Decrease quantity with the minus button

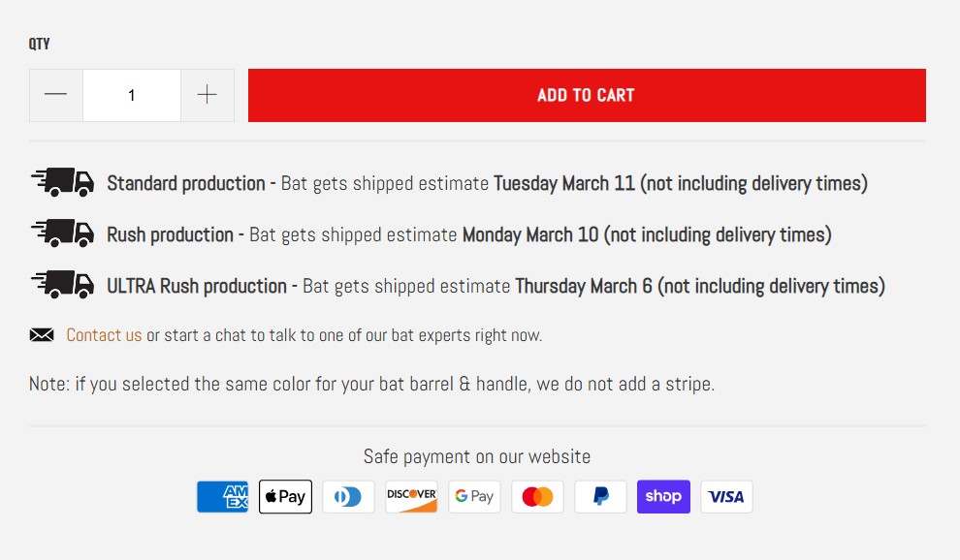point(55,94)
